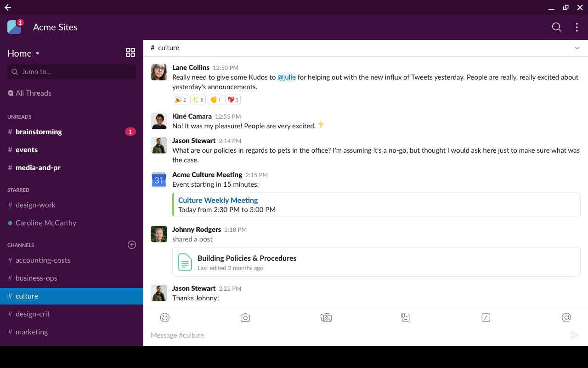Open the three-dot overflow menu
The width and height of the screenshot is (588, 368).
(x=577, y=27)
